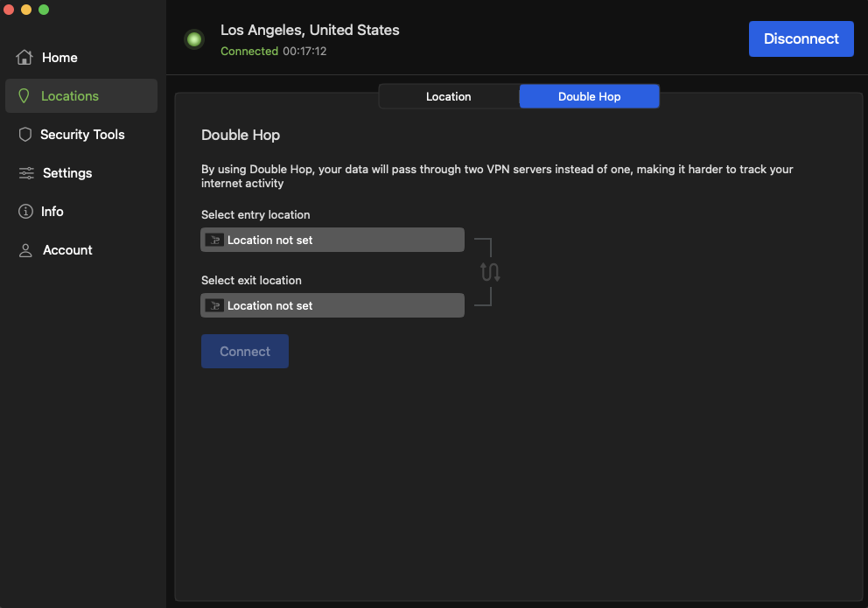
Task: Click the green connection status indicator
Action: [194, 39]
